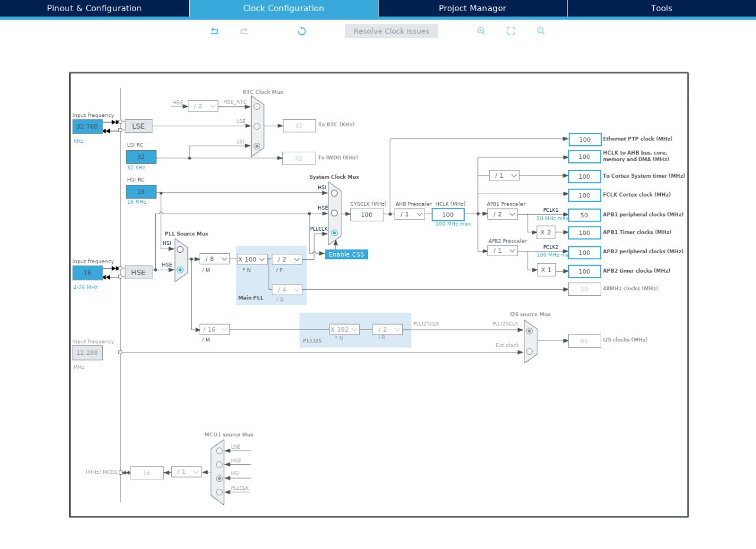756x549 pixels.
Task: Click the LSE oscillator block
Action: pyautogui.click(x=138, y=126)
